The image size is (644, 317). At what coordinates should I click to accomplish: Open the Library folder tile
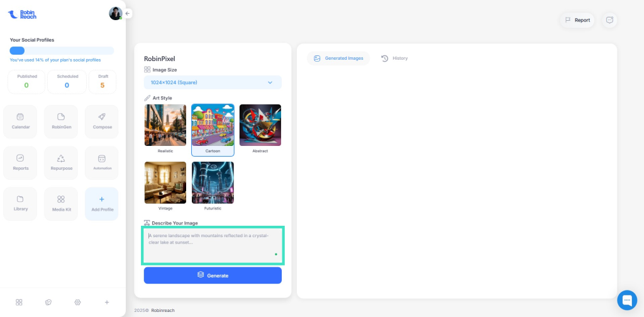click(20, 204)
